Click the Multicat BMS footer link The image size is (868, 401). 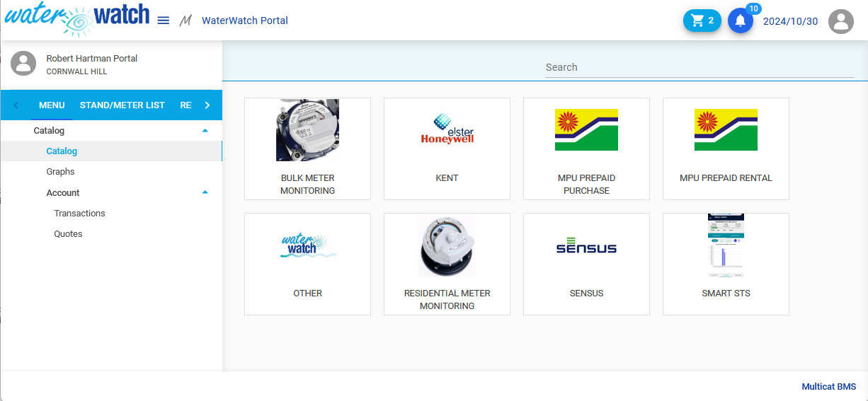point(828,387)
